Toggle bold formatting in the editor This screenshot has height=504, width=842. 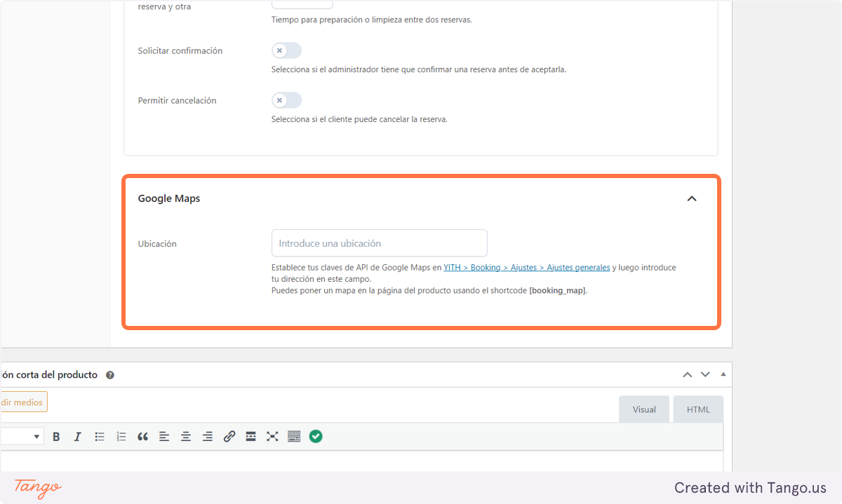tap(56, 436)
